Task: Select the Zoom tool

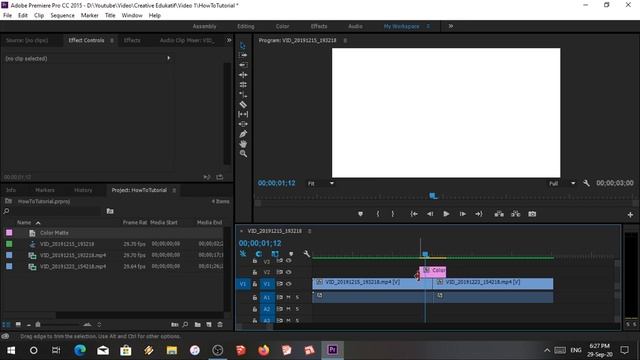Action: coord(243,154)
